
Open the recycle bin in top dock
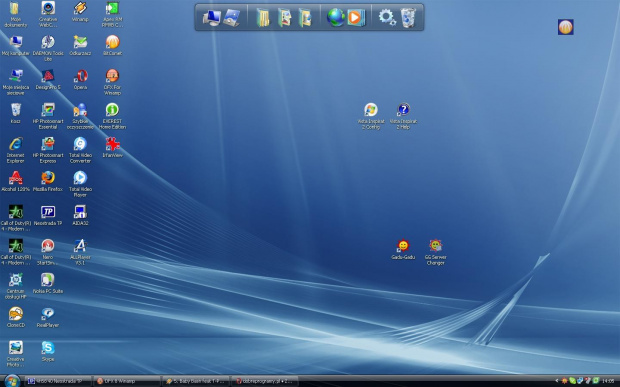(x=408, y=18)
